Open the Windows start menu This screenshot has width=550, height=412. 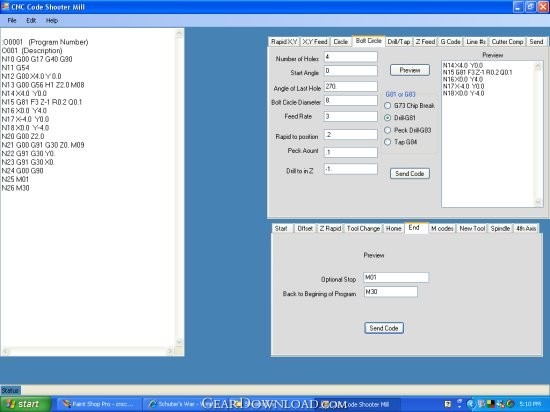[25, 404]
